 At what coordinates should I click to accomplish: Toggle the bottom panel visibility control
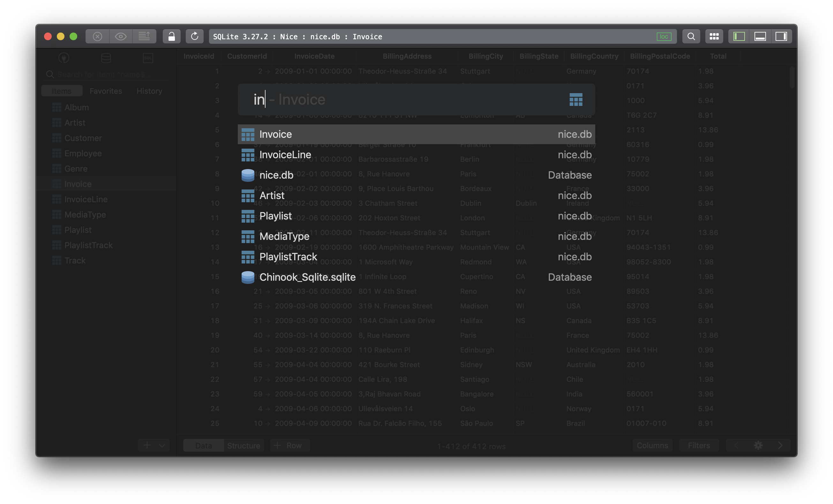[761, 36]
